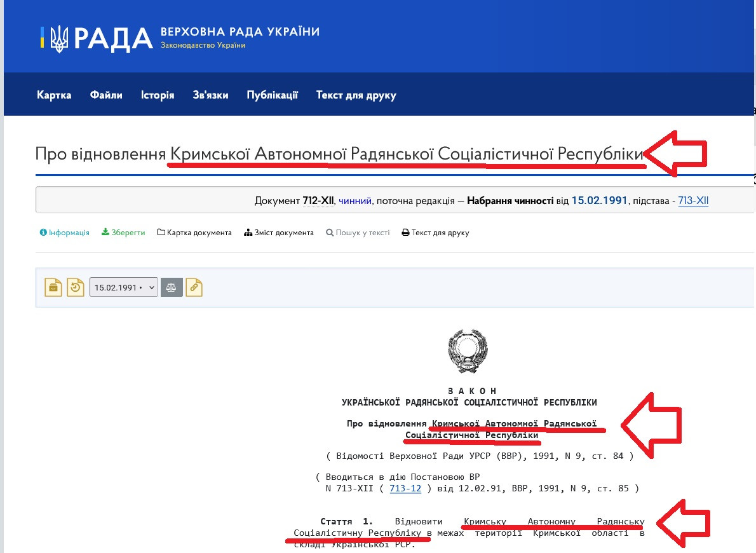Open the Верховна Рада України home link

pos(240,32)
